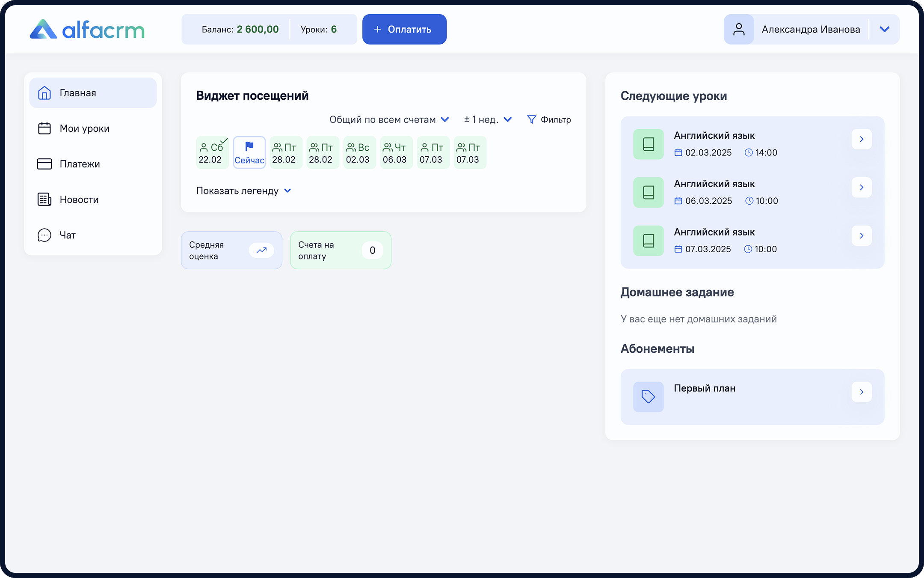Screen dimensions: 924x578
Task: Click the book icon for 07.03.2025 lesson
Action: 649,241
